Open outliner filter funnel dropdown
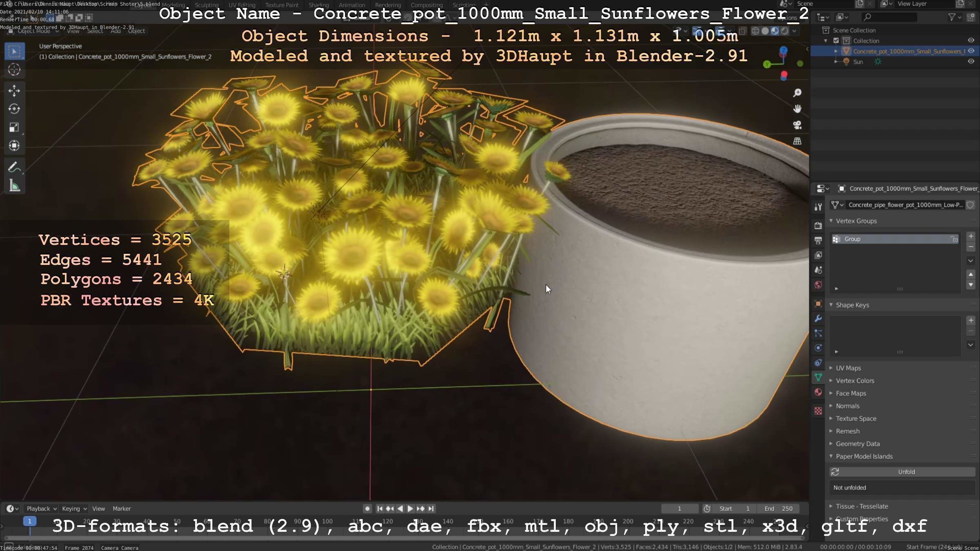The height and width of the screenshot is (551, 980). click(x=955, y=17)
